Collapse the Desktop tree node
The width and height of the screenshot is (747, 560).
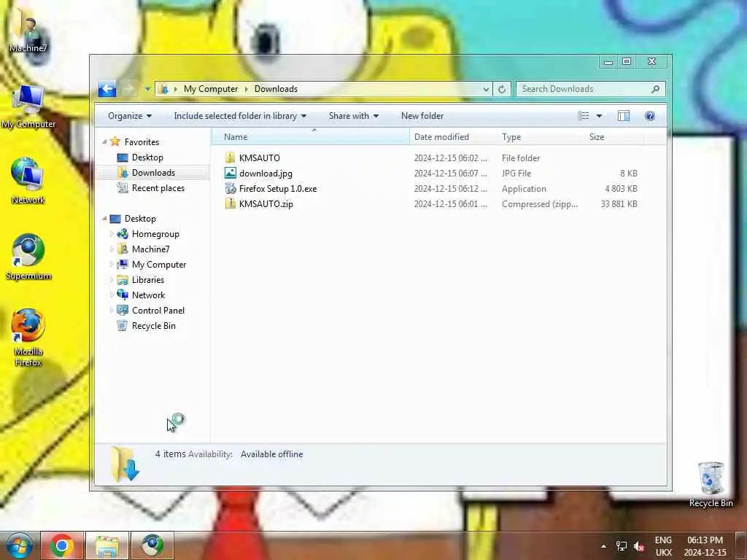pyautogui.click(x=104, y=219)
